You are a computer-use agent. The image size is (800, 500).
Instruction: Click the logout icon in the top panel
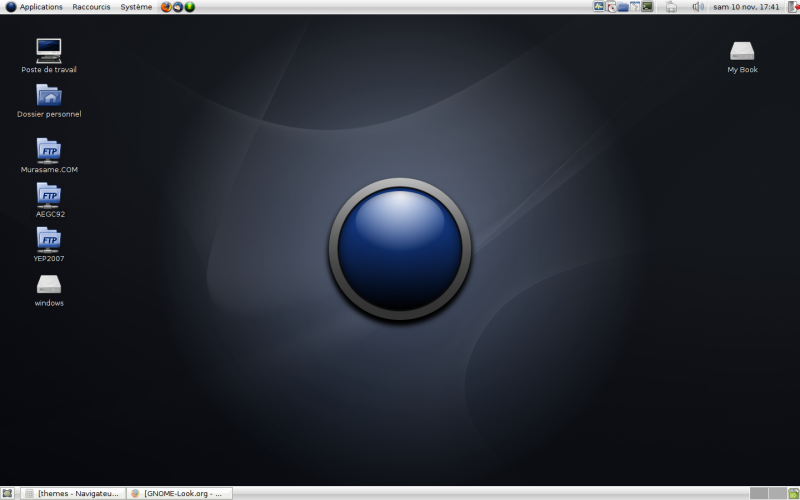pos(794,7)
